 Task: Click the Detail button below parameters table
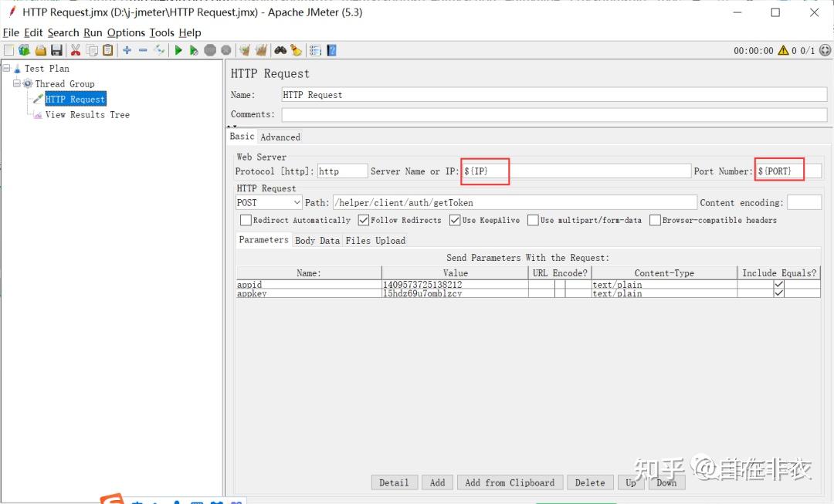click(394, 482)
